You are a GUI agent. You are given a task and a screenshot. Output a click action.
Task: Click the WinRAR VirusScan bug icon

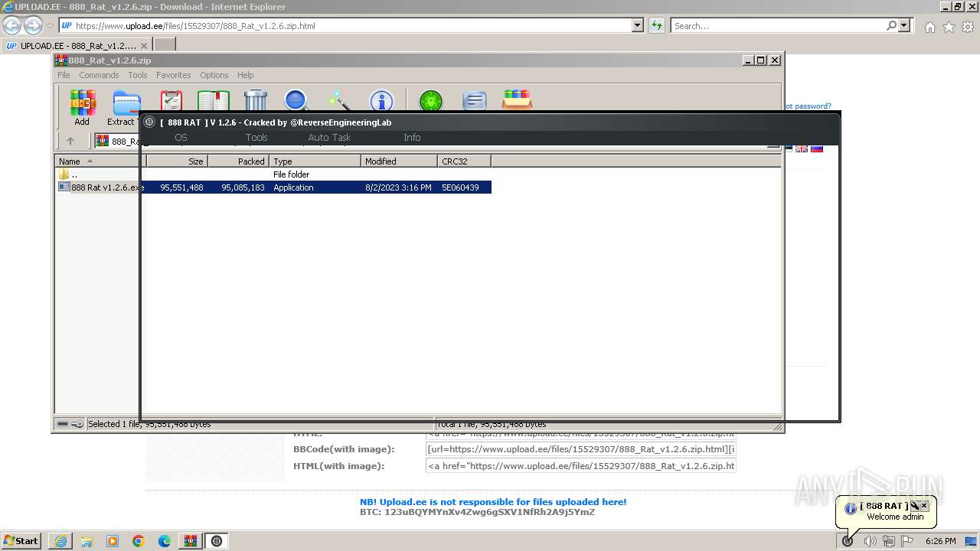click(x=431, y=101)
